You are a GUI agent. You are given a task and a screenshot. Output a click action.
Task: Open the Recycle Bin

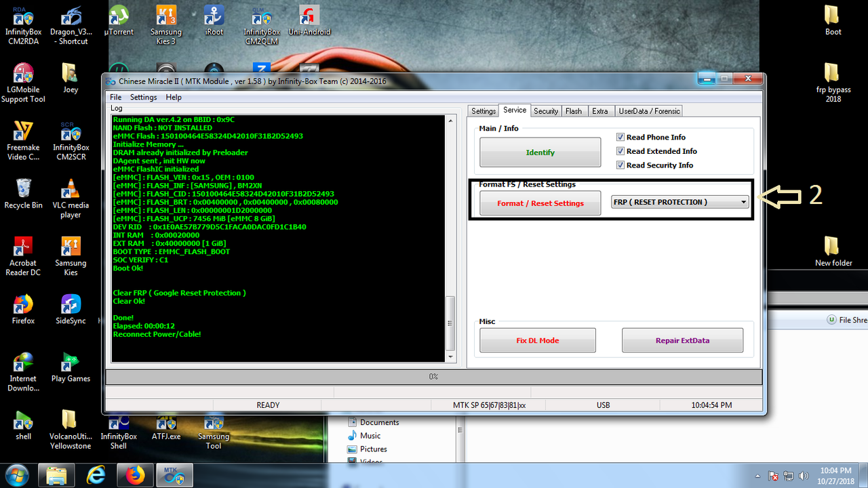[x=23, y=194]
